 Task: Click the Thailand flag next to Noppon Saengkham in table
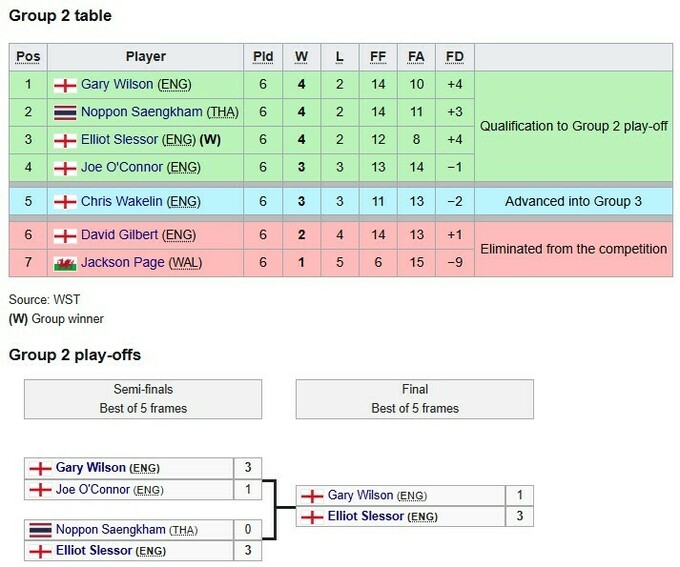(x=65, y=112)
